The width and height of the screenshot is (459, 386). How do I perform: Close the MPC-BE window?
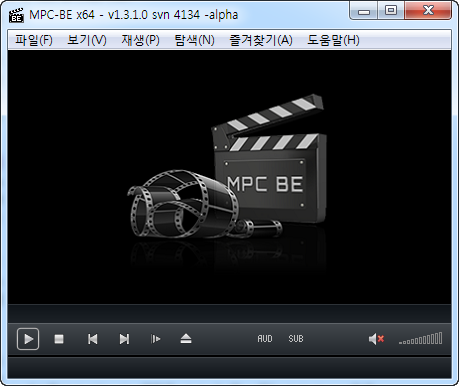428,11
